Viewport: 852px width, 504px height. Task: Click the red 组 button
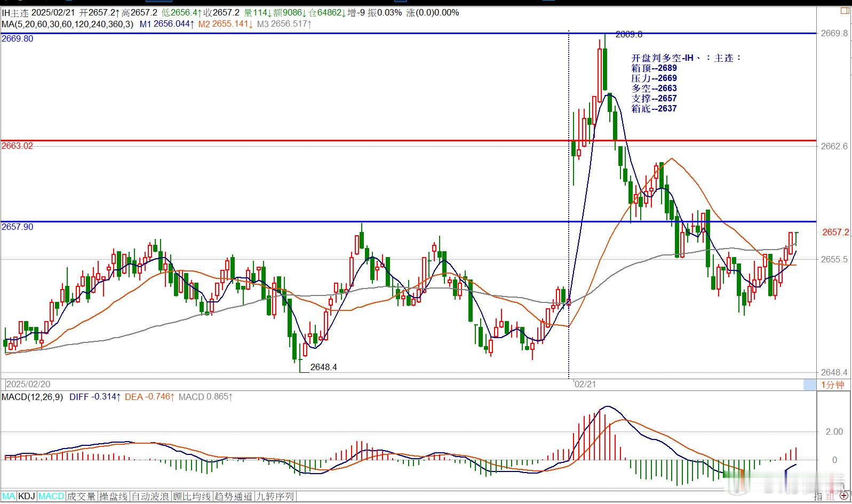pyautogui.click(x=831, y=497)
